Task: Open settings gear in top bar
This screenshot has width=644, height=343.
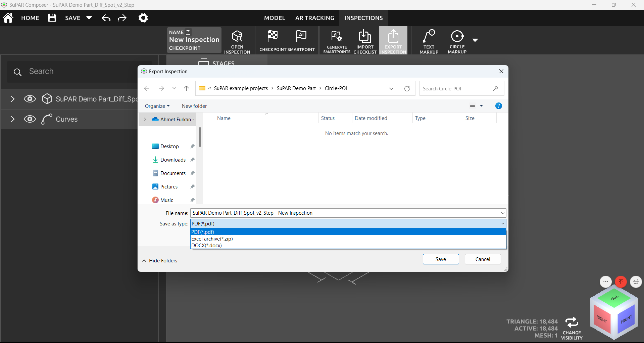Action: 143,18
